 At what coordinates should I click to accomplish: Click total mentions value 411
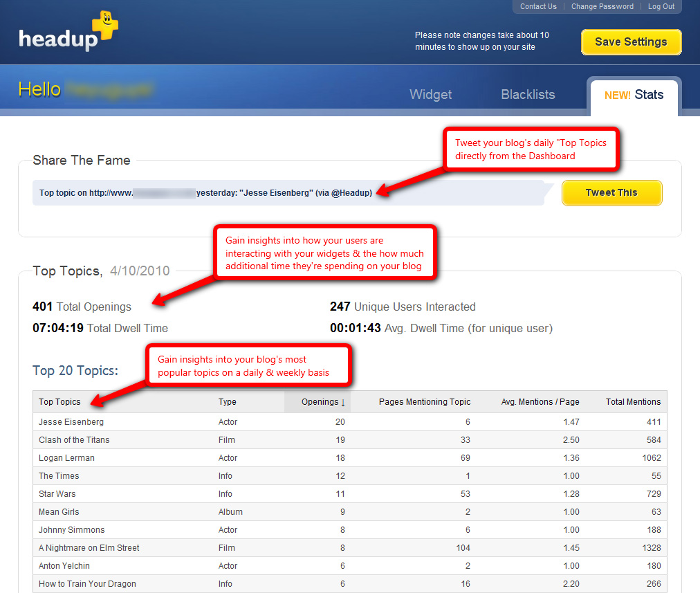(654, 422)
